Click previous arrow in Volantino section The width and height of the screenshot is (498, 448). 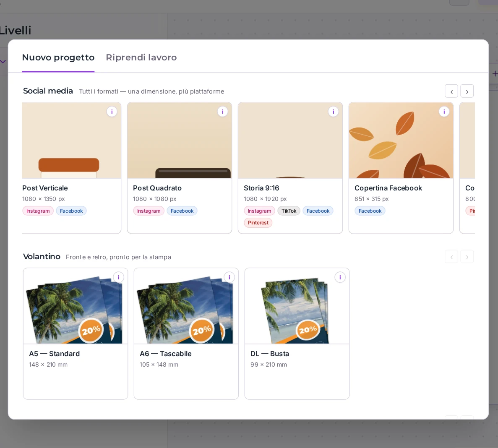[451, 257]
